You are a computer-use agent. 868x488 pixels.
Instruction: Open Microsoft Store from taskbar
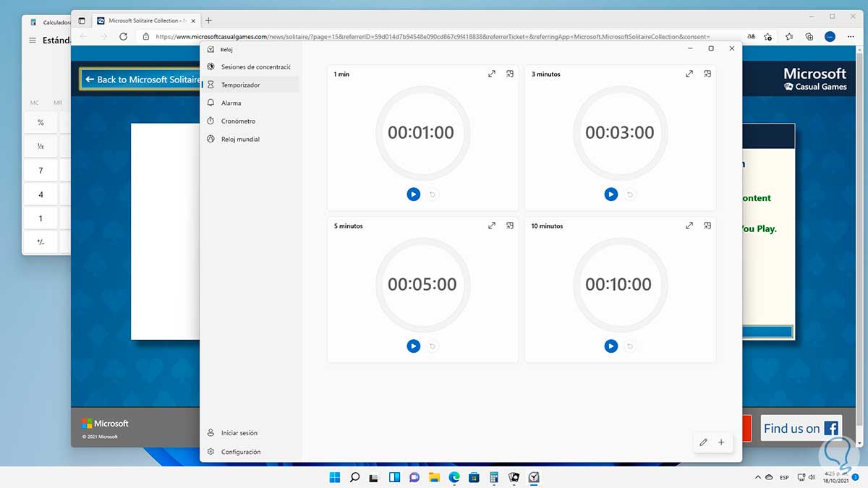point(474,477)
